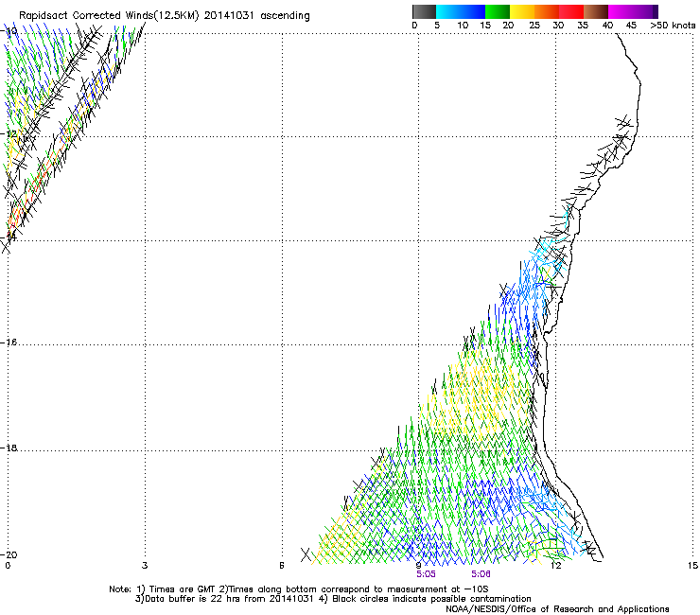
Task: Click the blue 10-15 knots legend segment
Action: (473, 11)
